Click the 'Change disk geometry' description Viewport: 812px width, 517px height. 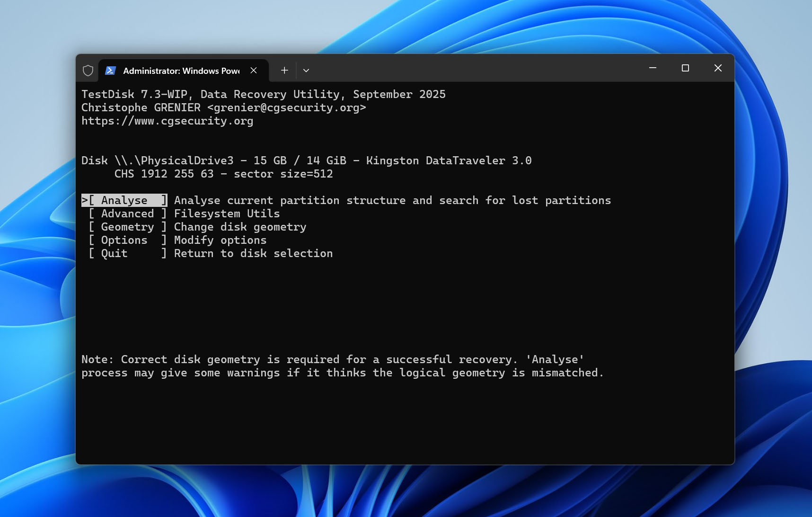pyautogui.click(x=240, y=227)
